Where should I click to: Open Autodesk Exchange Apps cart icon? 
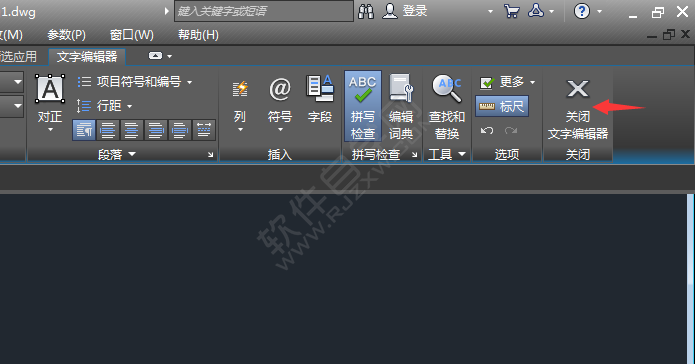pyautogui.click(x=512, y=11)
